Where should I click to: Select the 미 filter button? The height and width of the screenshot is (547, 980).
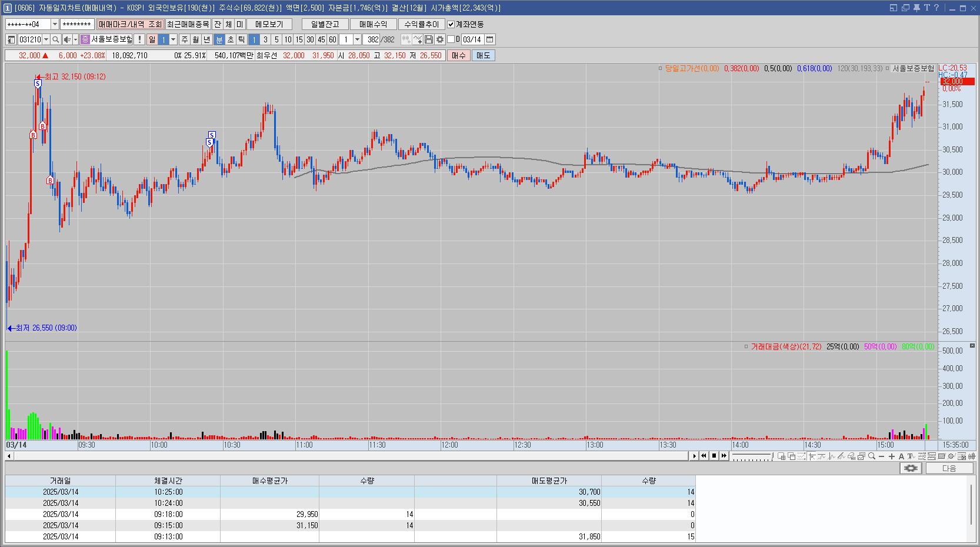pyautogui.click(x=239, y=24)
